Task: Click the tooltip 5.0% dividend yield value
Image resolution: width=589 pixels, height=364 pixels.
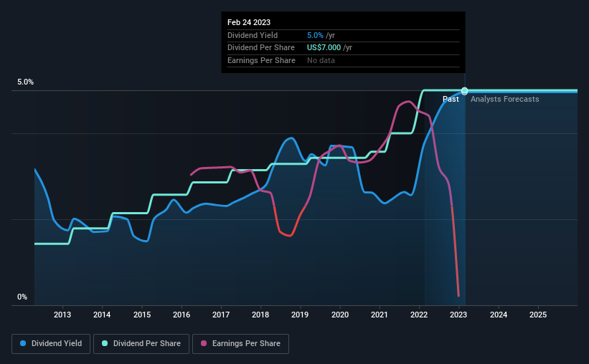Action: [315, 35]
